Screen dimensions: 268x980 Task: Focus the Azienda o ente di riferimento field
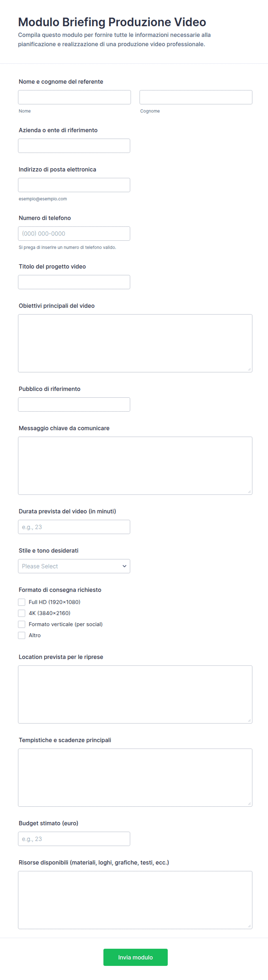pos(74,146)
